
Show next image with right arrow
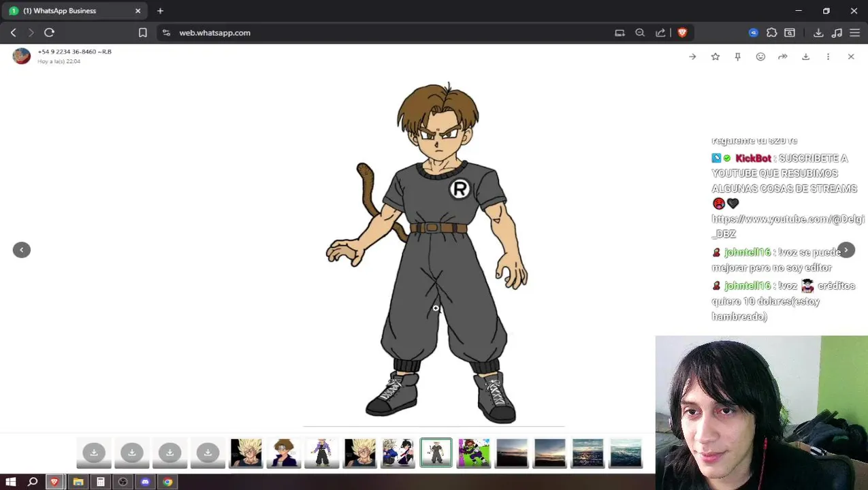(846, 250)
